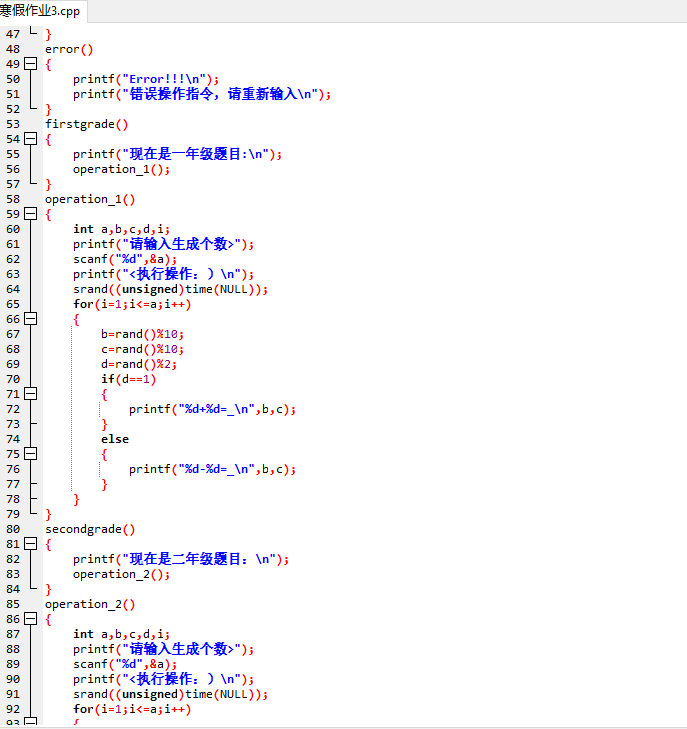Collapse the firstgrade() fold marker at line 54

(x=31, y=139)
